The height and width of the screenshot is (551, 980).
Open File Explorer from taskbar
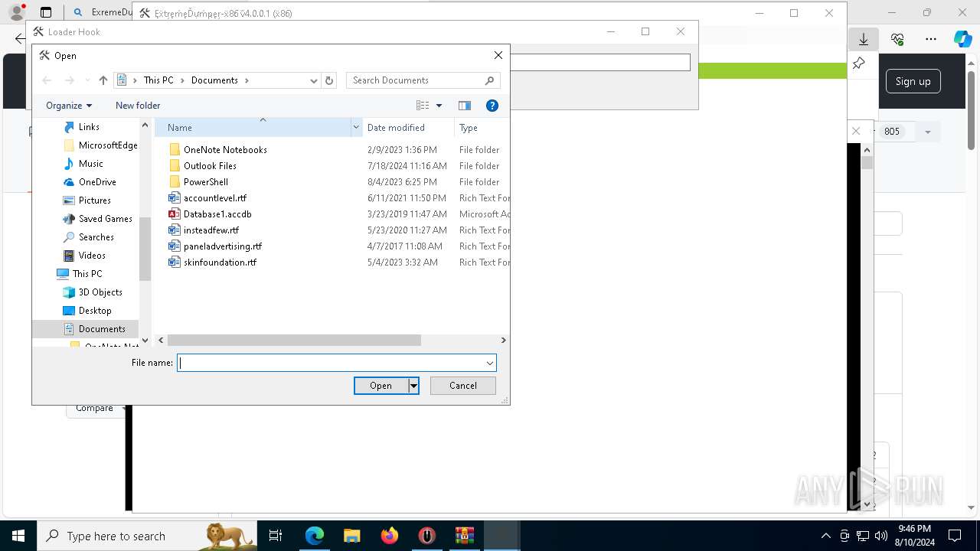[x=351, y=536]
